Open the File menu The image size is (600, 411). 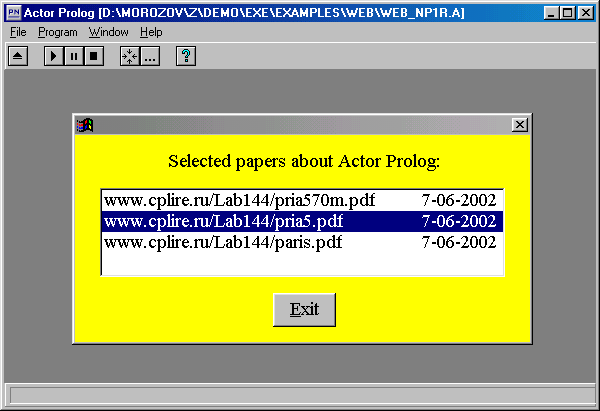coord(18,32)
